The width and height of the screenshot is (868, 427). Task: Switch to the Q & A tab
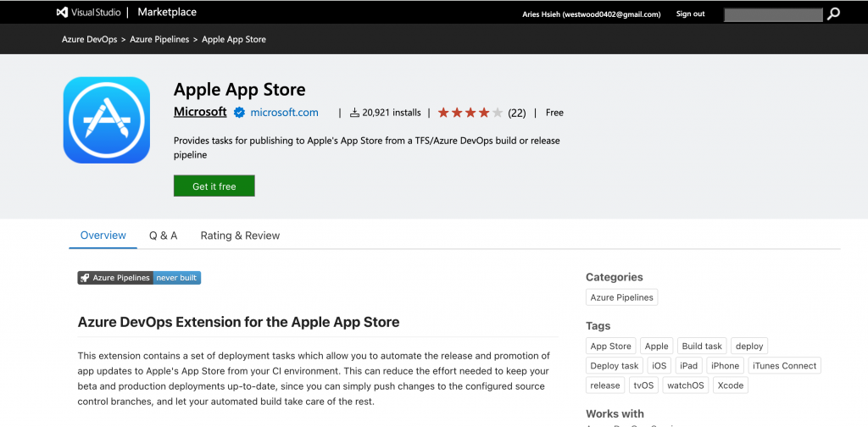[164, 236]
